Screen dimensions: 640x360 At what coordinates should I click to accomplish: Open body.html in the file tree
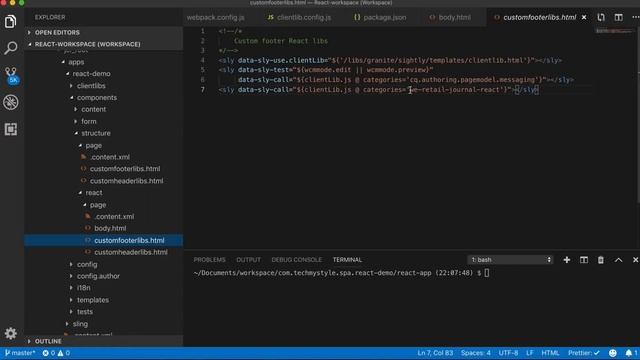(110, 229)
